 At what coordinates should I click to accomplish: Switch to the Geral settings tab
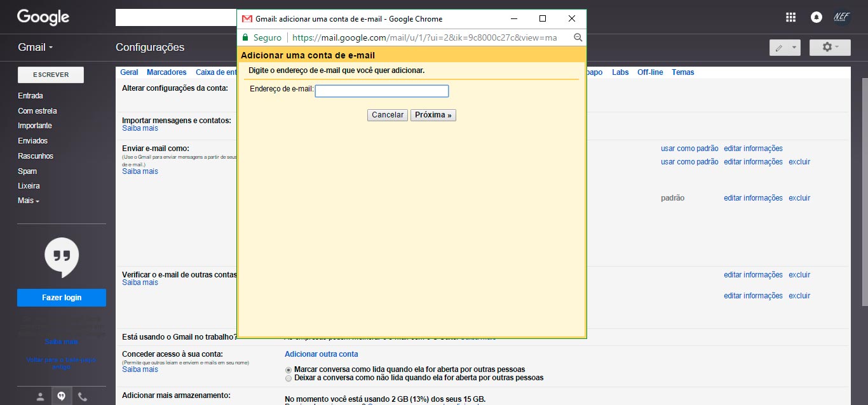129,72
